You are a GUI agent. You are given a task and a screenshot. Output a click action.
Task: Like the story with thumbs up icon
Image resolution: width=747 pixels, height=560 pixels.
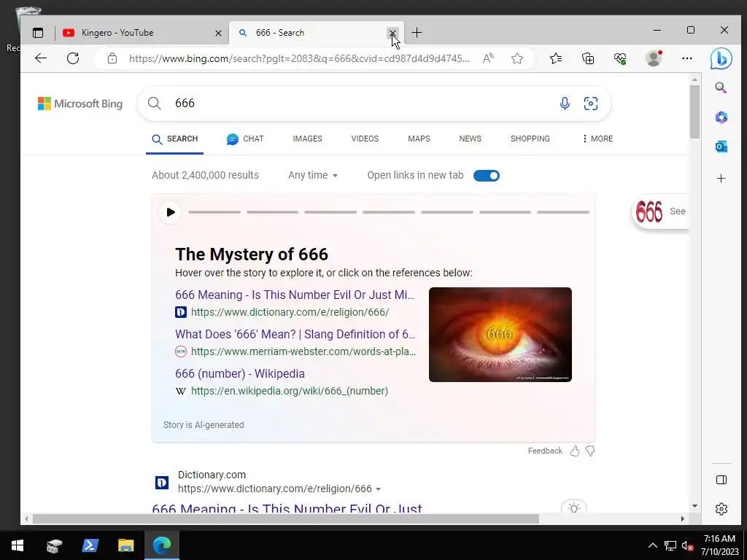[x=575, y=451]
